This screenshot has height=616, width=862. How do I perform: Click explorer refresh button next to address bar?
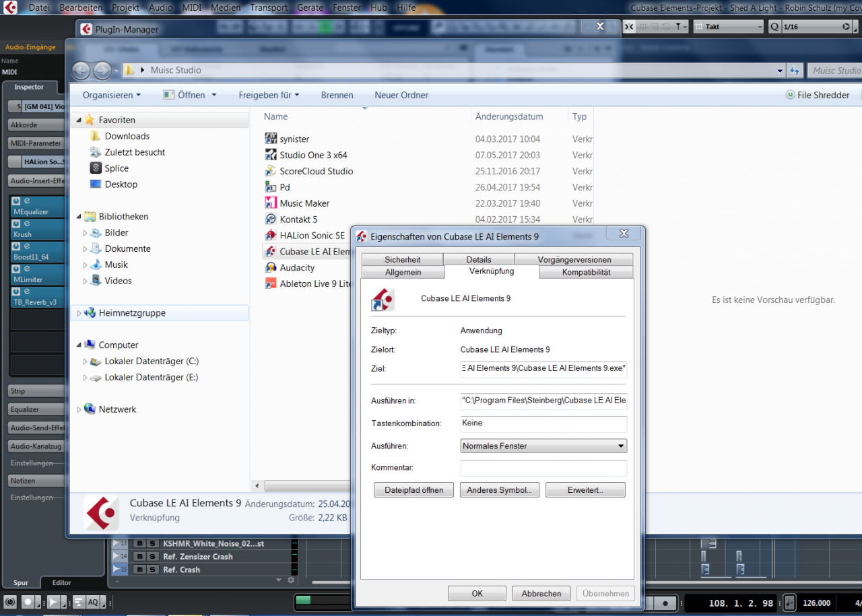click(795, 70)
